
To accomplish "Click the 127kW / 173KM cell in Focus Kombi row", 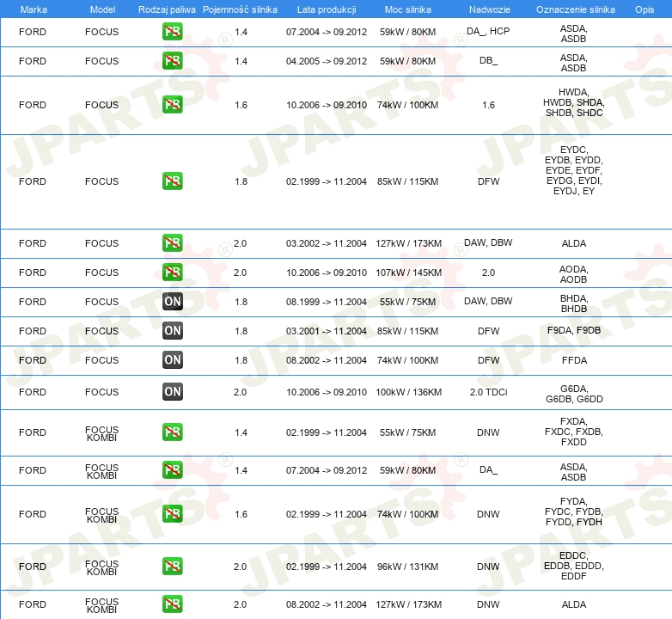I will tap(408, 604).
